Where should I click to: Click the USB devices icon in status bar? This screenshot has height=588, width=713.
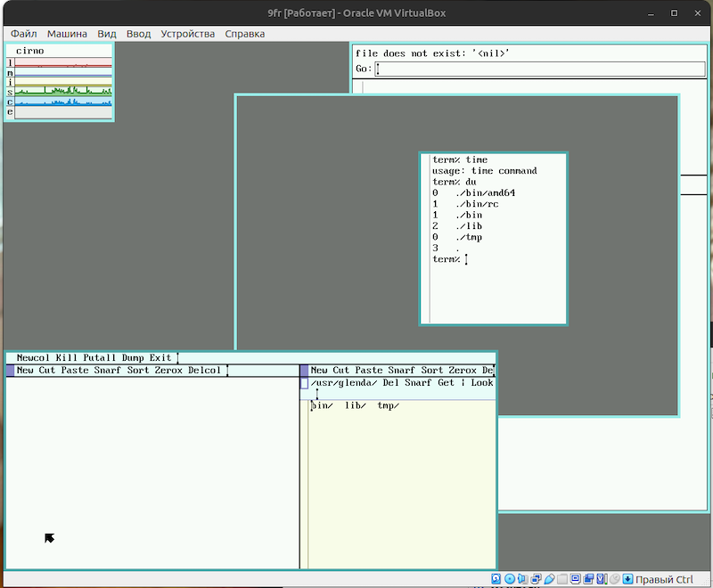point(550,579)
